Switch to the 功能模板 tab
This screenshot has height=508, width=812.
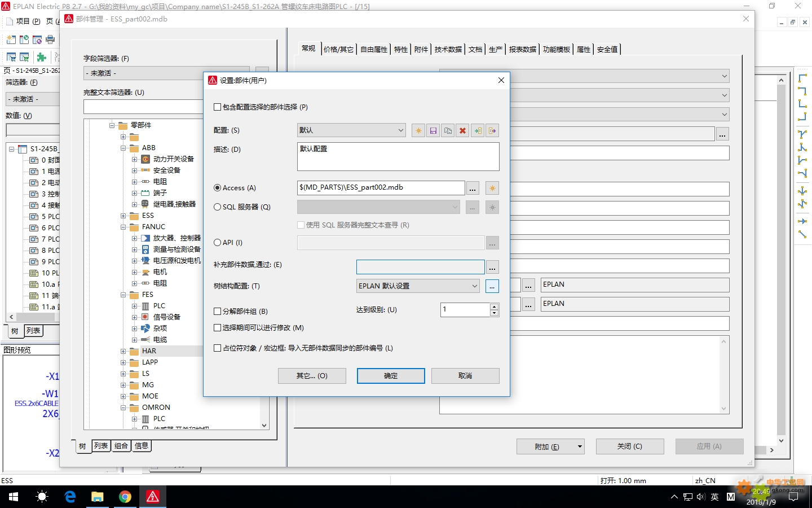click(x=557, y=50)
